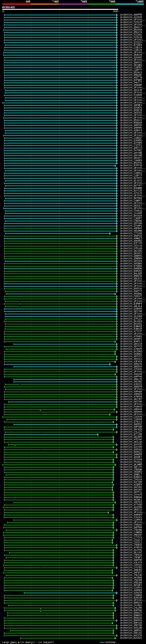This screenshot has width=146, height=644.
Task: Click hit UniRef100_P22451
Action: coord(131,35)
